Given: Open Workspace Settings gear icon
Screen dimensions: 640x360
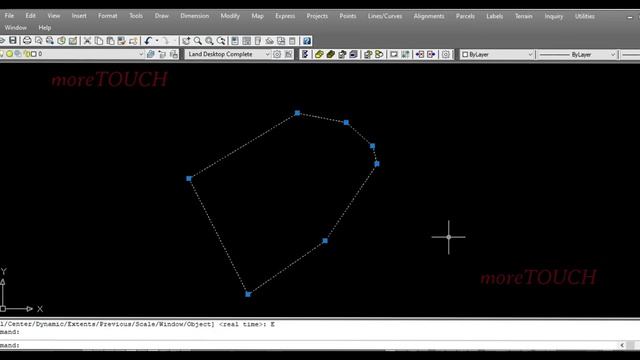Looking at the screenshot, I should [277, 54].
